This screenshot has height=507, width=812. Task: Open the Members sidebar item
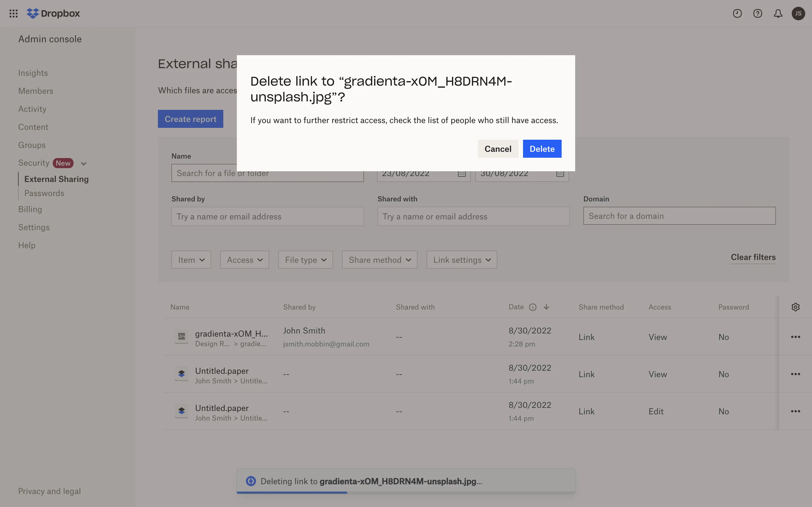(x=36, y=91)
